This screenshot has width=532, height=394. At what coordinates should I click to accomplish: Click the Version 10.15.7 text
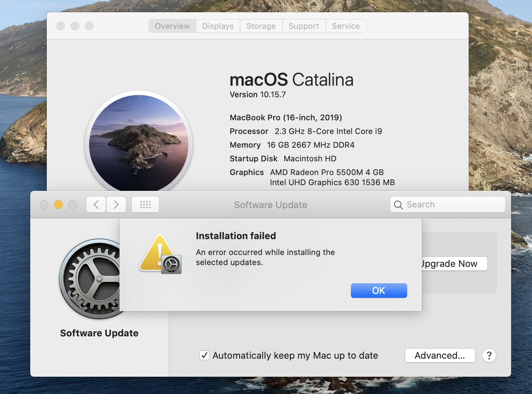tap(258, 94)
